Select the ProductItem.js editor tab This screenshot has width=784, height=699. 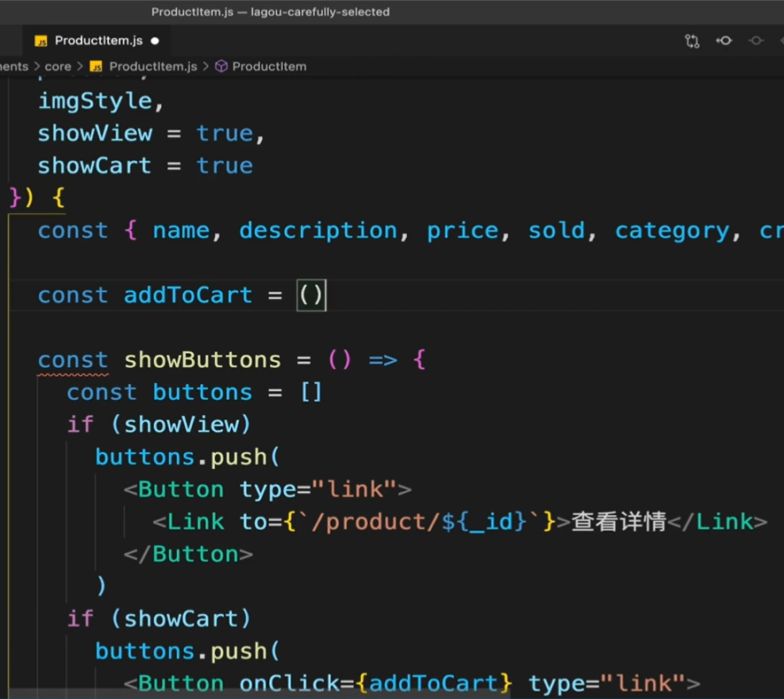[x=97, y=41]
